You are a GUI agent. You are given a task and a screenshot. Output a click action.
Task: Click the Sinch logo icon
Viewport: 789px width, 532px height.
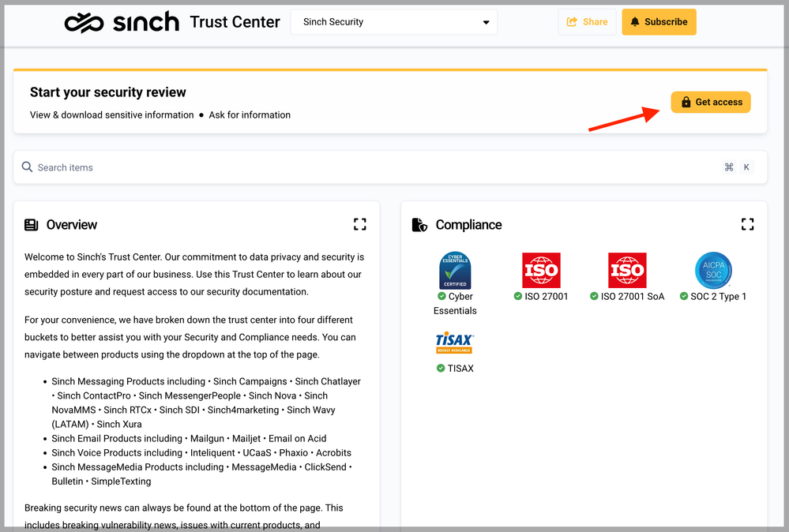84,23
